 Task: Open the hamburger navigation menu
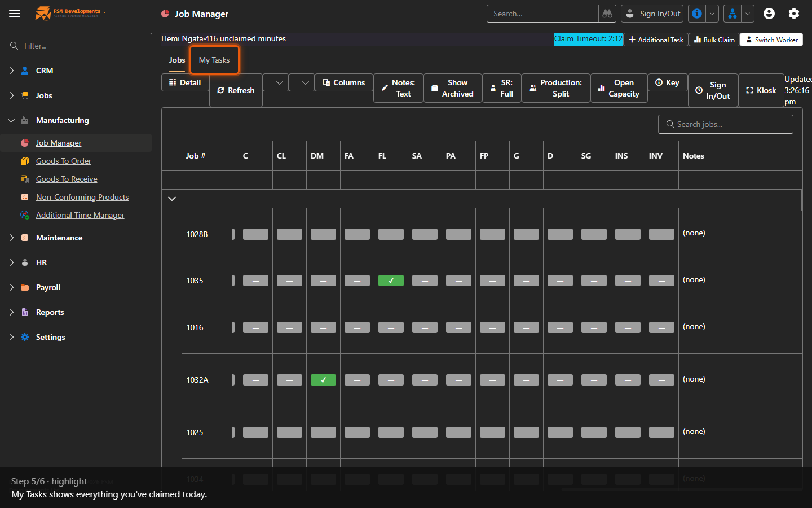tap(15, 14)
